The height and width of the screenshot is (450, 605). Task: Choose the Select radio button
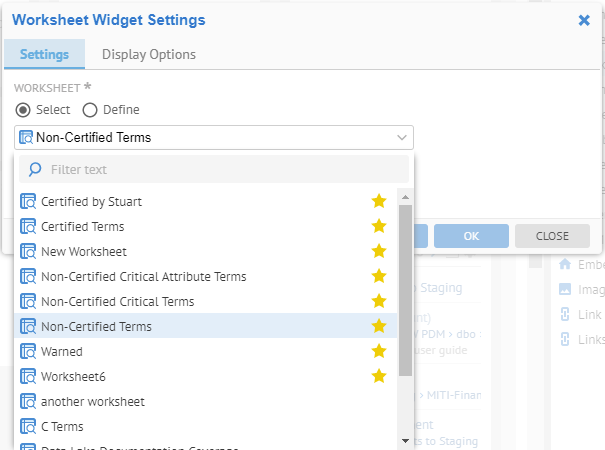23,110
